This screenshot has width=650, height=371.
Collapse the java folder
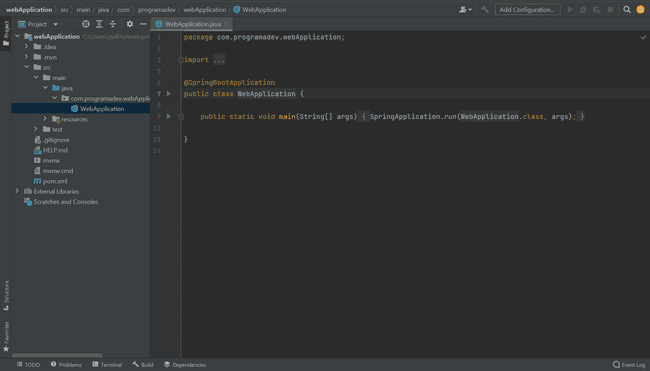coord(45,88)
